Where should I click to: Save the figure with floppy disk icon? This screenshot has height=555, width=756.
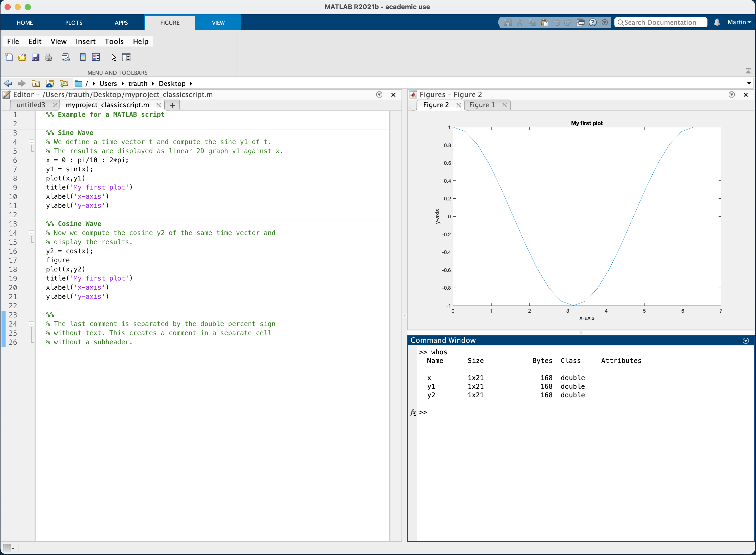coord(35,57)
